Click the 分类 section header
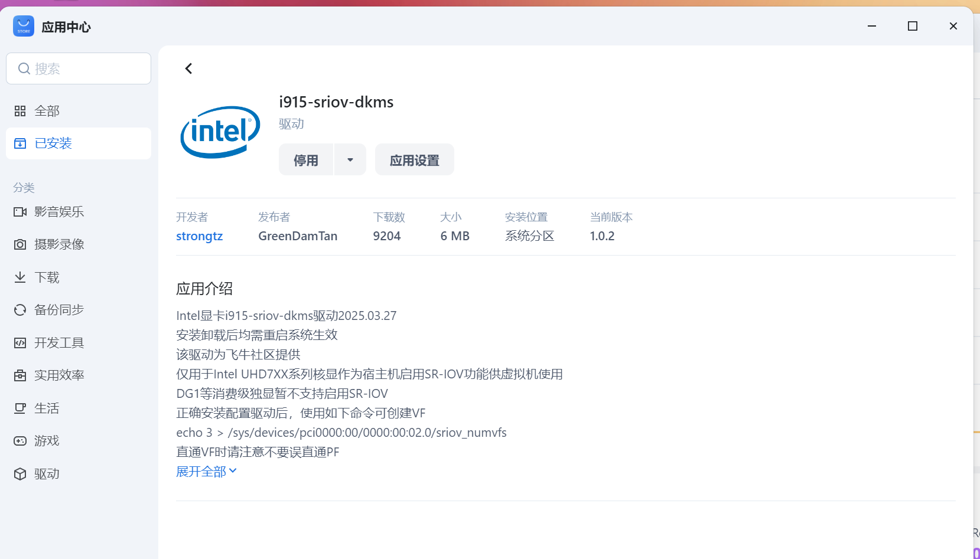This screenshot has height=559, width=980. point(24,188)
